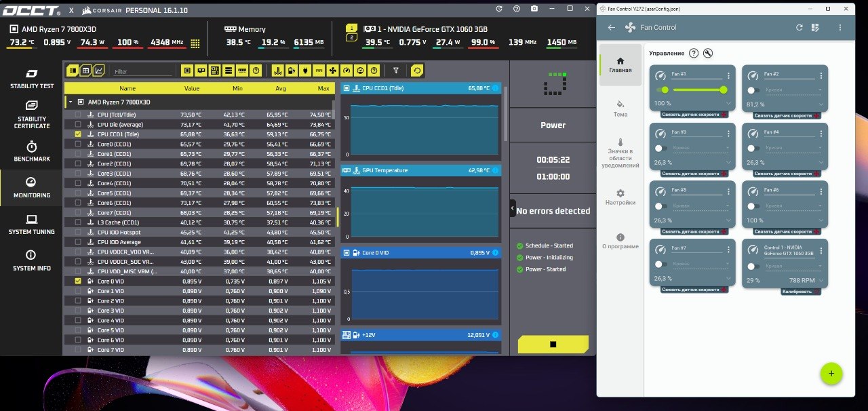Image resolution: width=868 pixels, height=411 pixels.
Task: Click Калибровать under the NVIDIA control card
Action: pos(800,292)
